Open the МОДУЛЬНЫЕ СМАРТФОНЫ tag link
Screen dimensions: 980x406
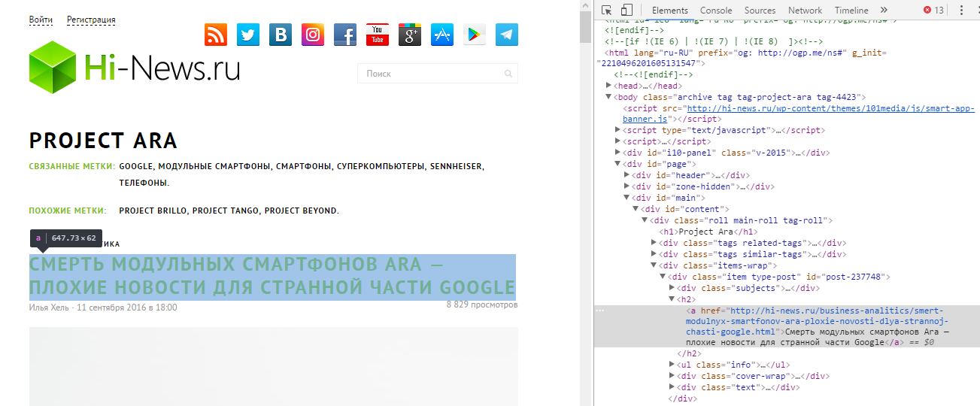tap(214, 166)
